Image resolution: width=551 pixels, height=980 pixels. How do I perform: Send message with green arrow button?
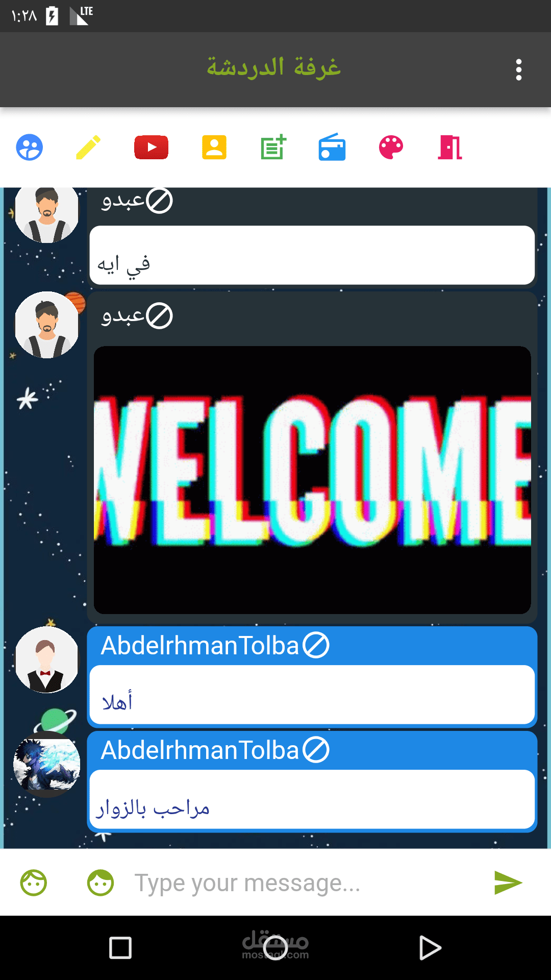pos(508,883)
